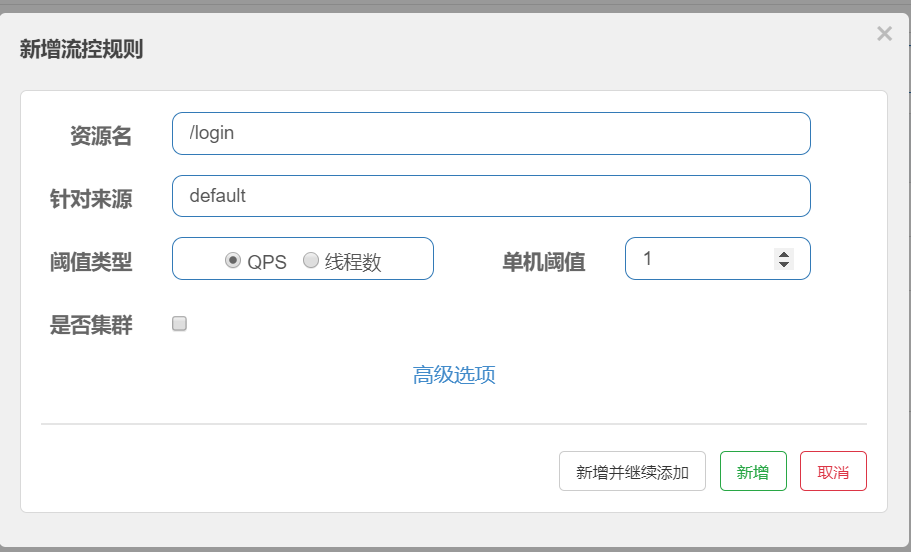Cancel with the red 取消 button
The image size is (911, 552).
833,471
